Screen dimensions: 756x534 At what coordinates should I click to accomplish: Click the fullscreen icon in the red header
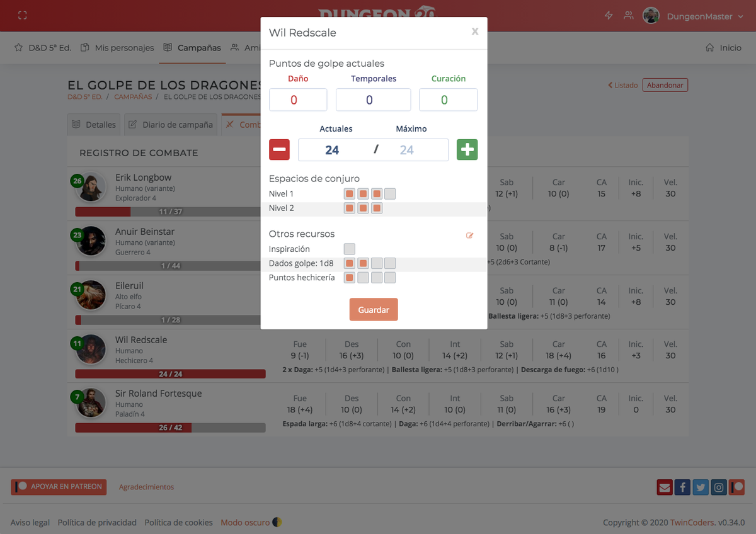(x=23, y=16)
